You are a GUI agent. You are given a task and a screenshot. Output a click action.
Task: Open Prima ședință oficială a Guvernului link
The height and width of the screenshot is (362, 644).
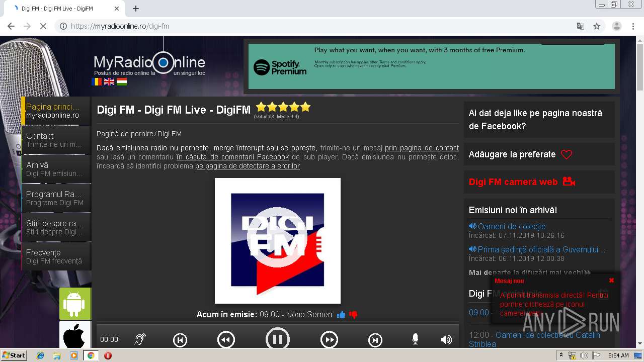click(x=543, y=249)
